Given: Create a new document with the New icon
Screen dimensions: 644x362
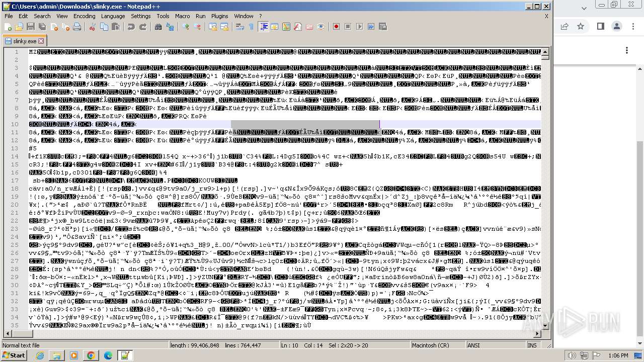Looking at the screenshot, I should [x=9, y=27].
